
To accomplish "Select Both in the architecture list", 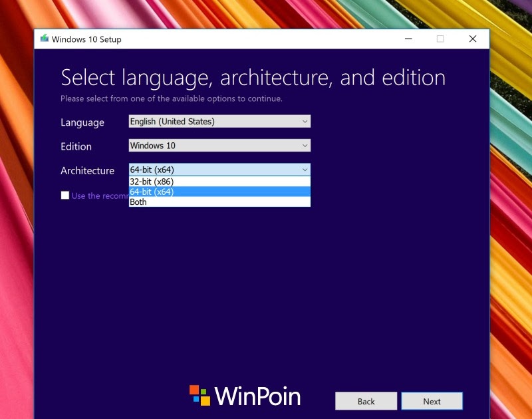I will (x=219, y=202).
